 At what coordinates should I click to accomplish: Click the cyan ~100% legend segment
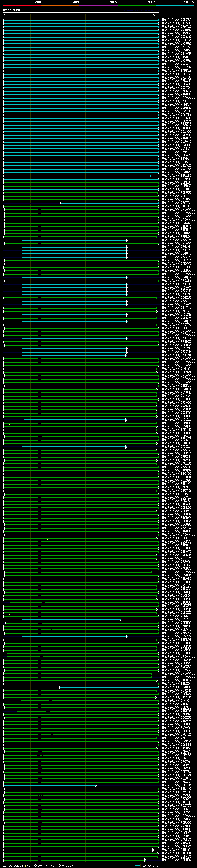coord(175,6)
